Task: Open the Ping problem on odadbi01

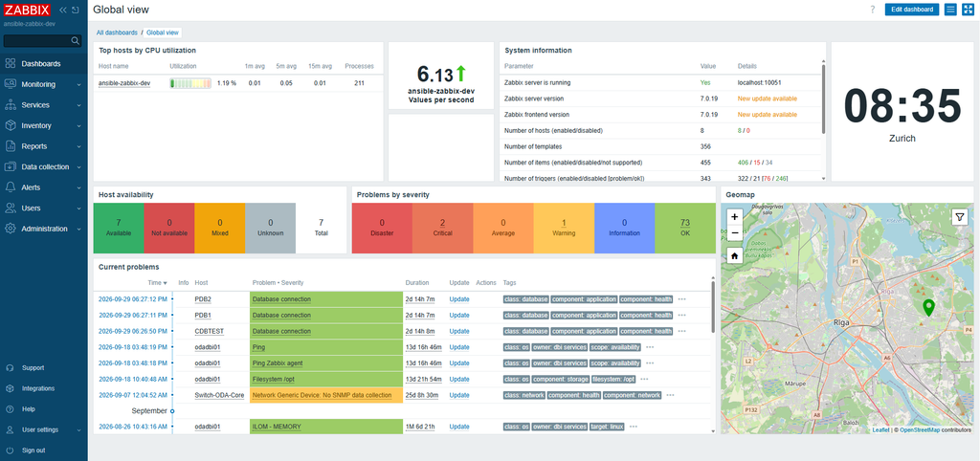Action: point(258,347)
